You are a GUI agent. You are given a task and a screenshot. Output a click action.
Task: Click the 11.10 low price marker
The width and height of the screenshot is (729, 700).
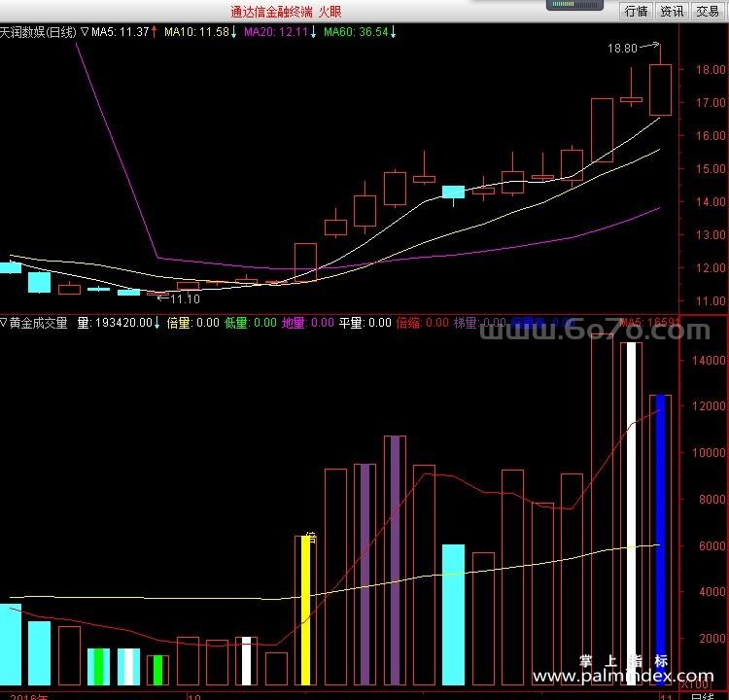185,299
